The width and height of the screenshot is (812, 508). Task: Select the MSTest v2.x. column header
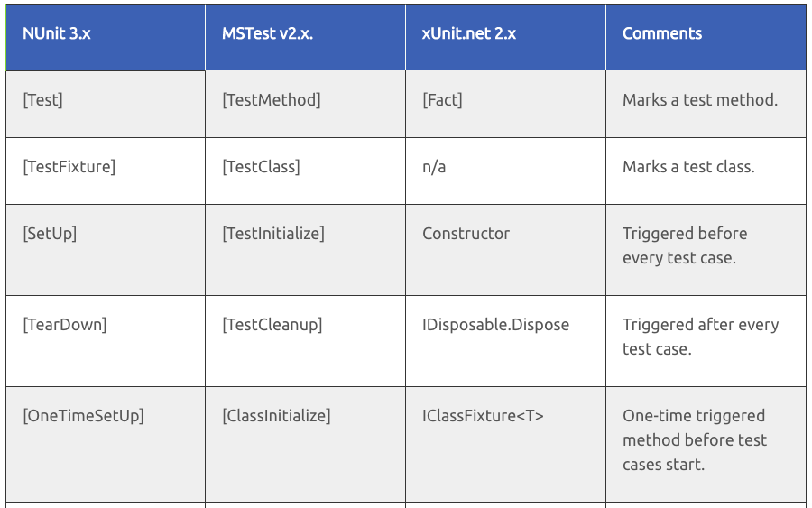[267, 34]
